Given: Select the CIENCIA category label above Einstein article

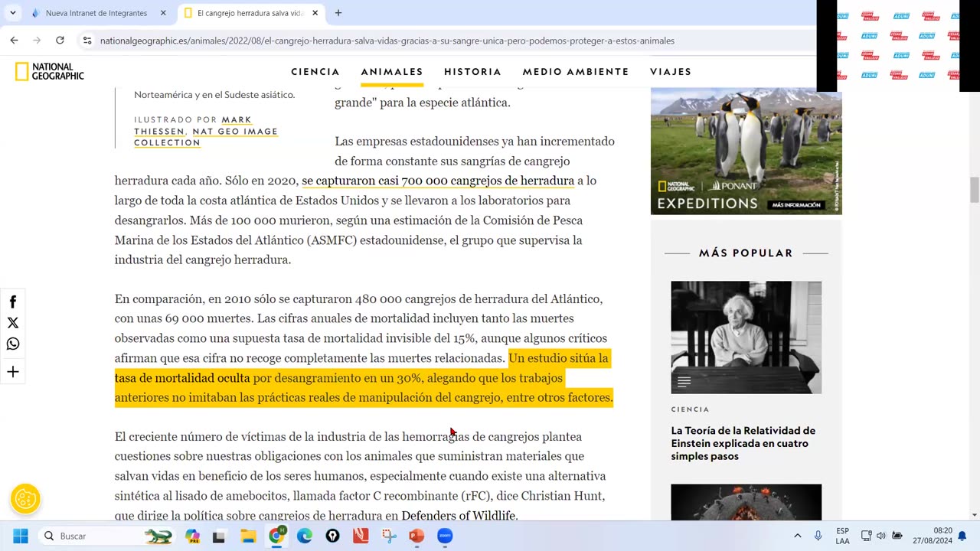Looking at the screenshot, I should click(690, 409).
